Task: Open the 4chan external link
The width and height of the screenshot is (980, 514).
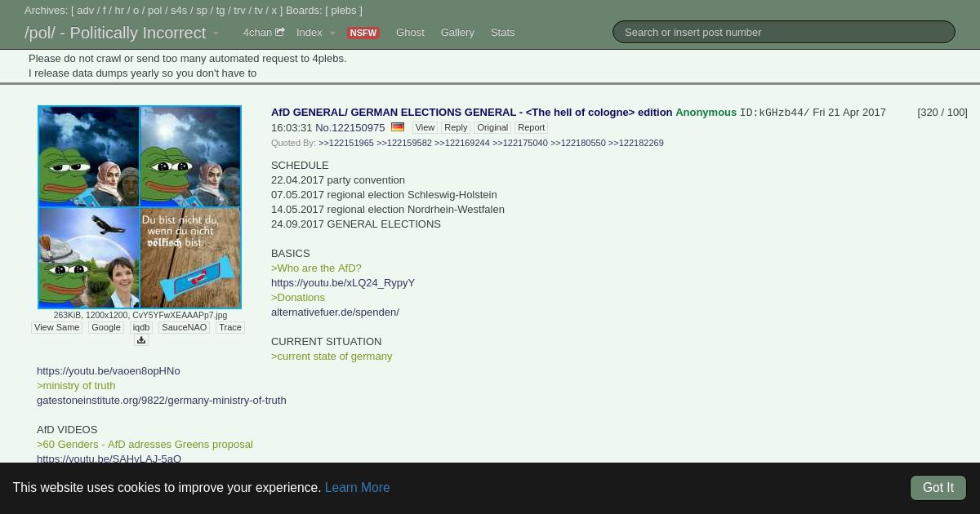Action: click(x=263, y=33)
